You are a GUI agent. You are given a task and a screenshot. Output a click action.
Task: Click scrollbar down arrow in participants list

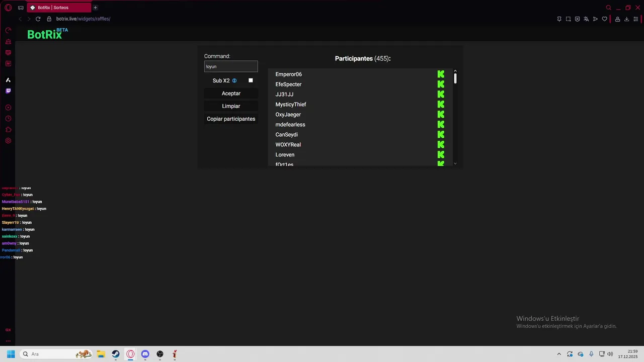coord(455,163)
